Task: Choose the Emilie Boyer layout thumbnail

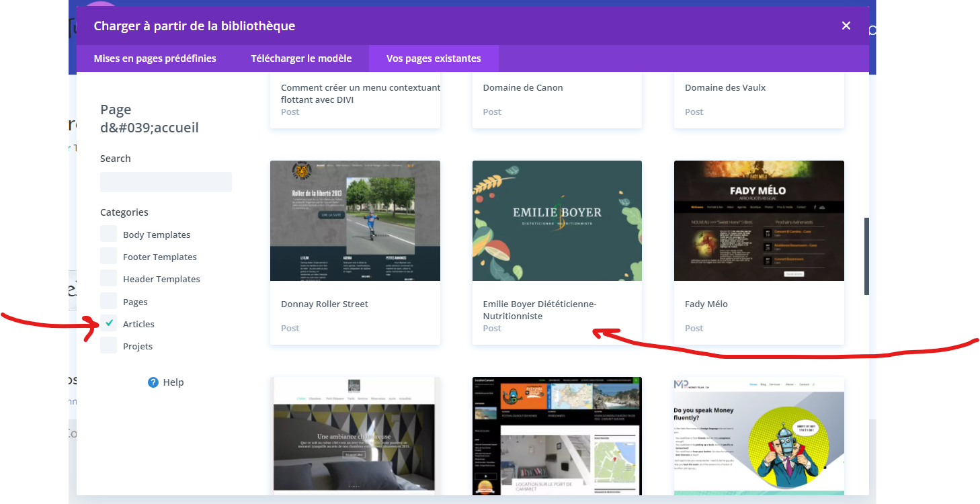Action: pos(557,221)
